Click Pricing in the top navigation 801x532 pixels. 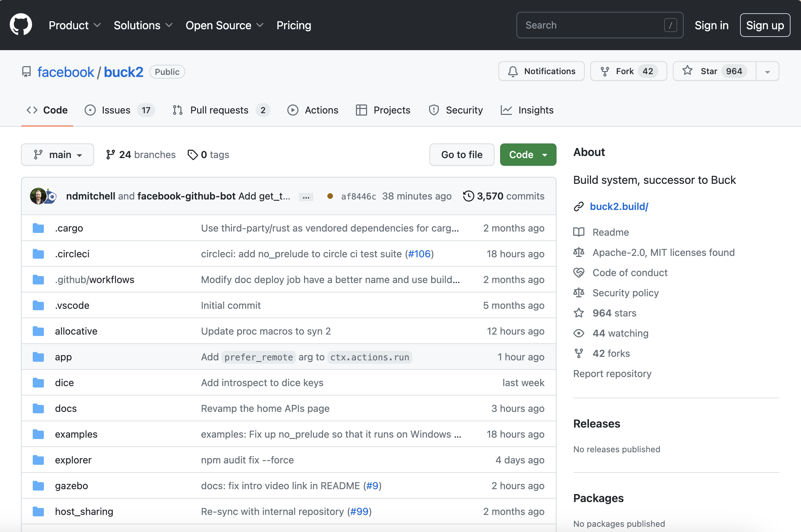(294, 25)
